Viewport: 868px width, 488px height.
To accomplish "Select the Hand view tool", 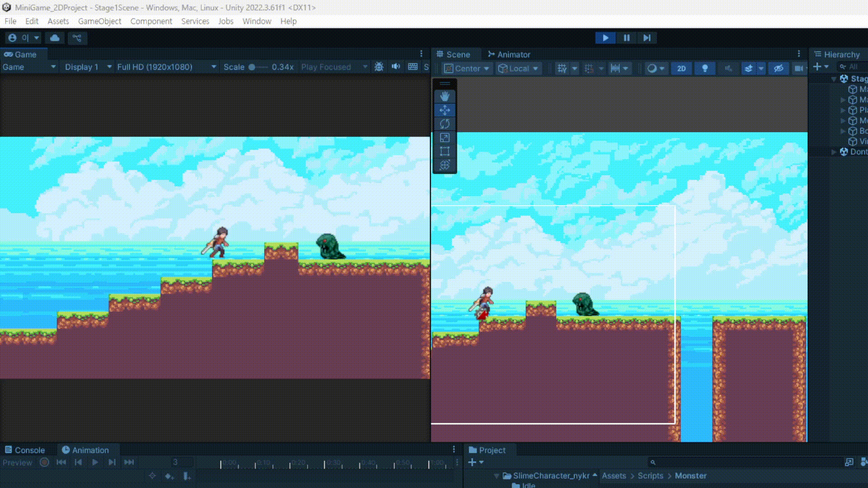I will coord(444,96).
